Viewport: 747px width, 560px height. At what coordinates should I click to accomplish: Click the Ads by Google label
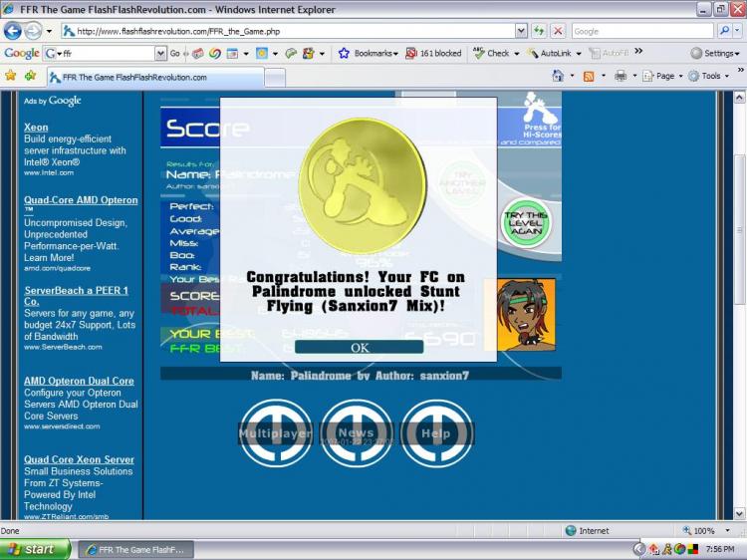click(53, 101)
